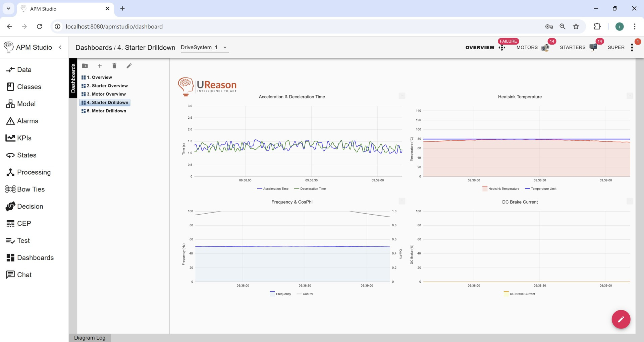The image size is (644, 342).
Task: Click the plus icon to add dashboard
Action: click(99, 66)
